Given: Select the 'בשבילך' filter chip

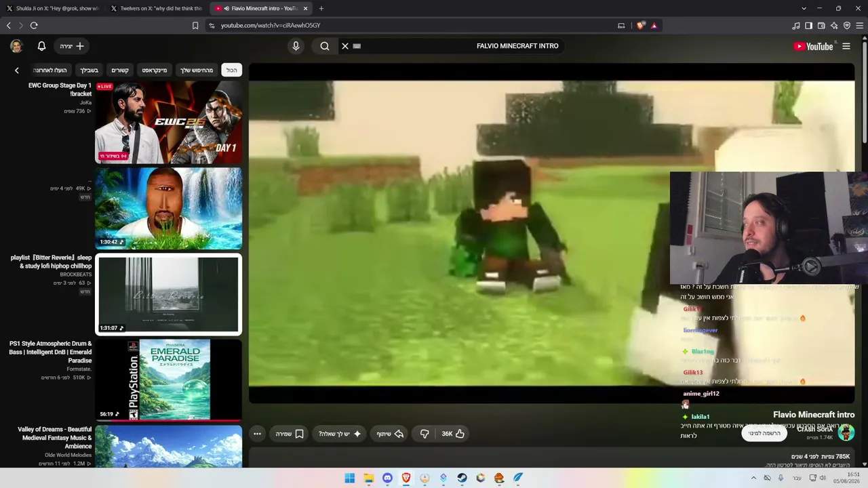Looking at the screenshot, I should coord(89,70).
